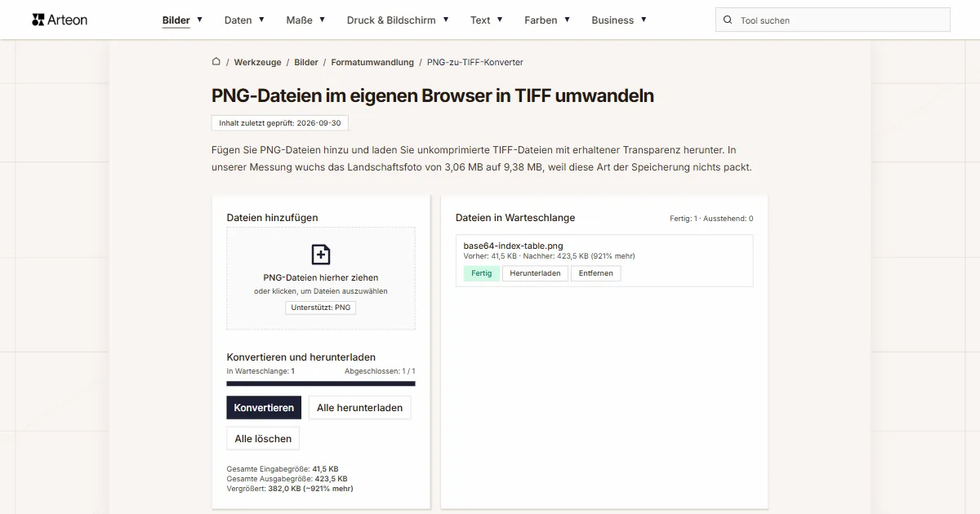Click the In Warteschlange: 1 text
980x514 pixels.
(261, 371)
